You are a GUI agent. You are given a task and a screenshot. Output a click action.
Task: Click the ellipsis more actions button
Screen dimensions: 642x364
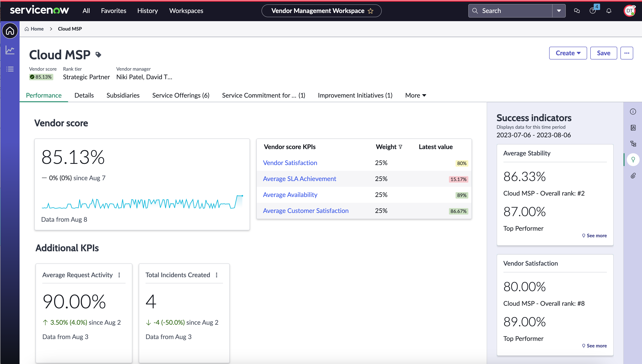click(x=626, y=53)
